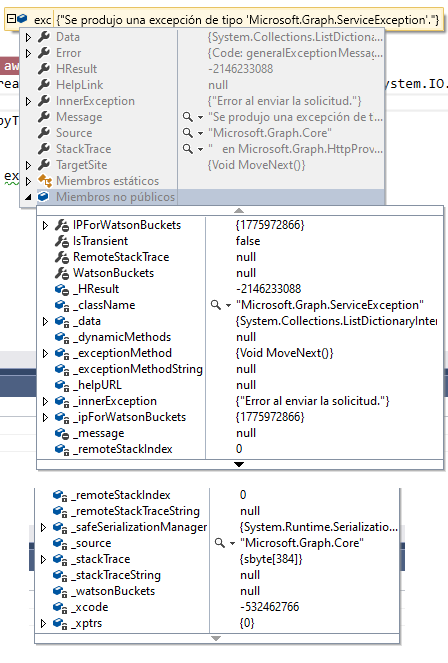
Task: Expand the Data property
Action: coord(28,37)
